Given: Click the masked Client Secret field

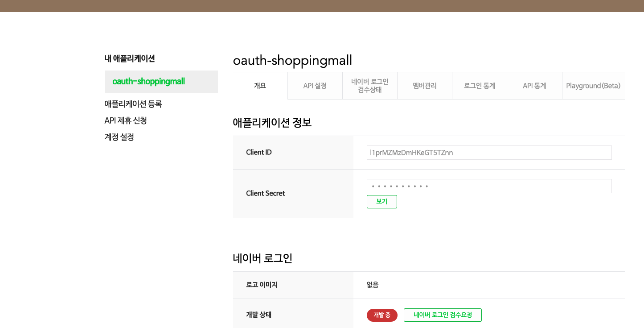Looking at the screenshot, I should click(489, 186).
